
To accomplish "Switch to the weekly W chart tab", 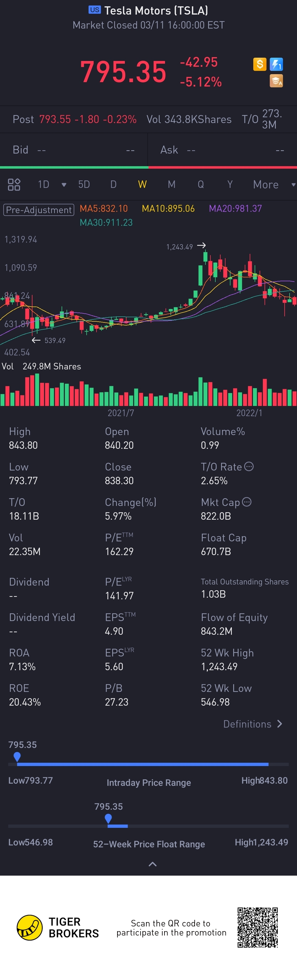I will (142, 185).
